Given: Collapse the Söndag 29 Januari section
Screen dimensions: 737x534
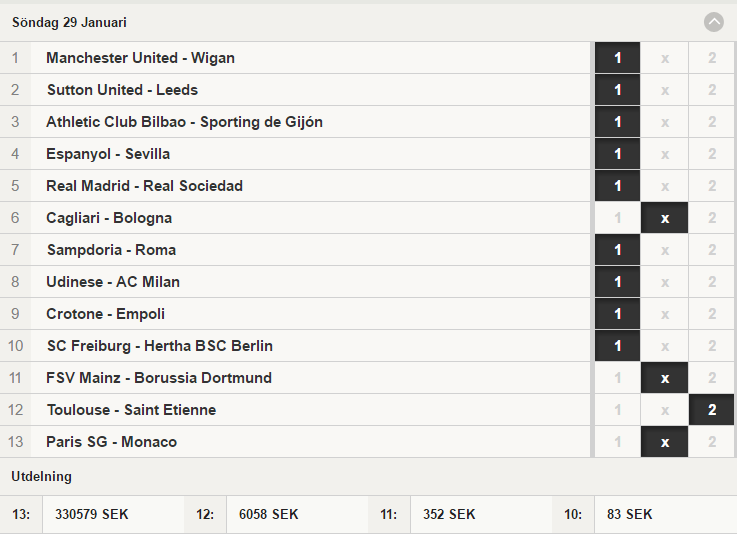Looking at the screenshot, I should coord(713,22).
